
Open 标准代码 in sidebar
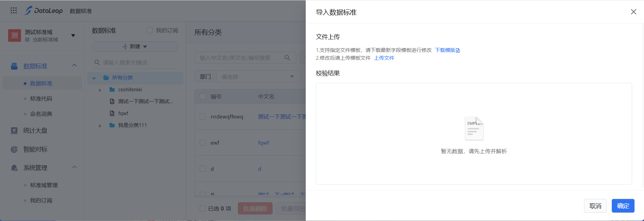pyautogui.click(x=41, y=98)
